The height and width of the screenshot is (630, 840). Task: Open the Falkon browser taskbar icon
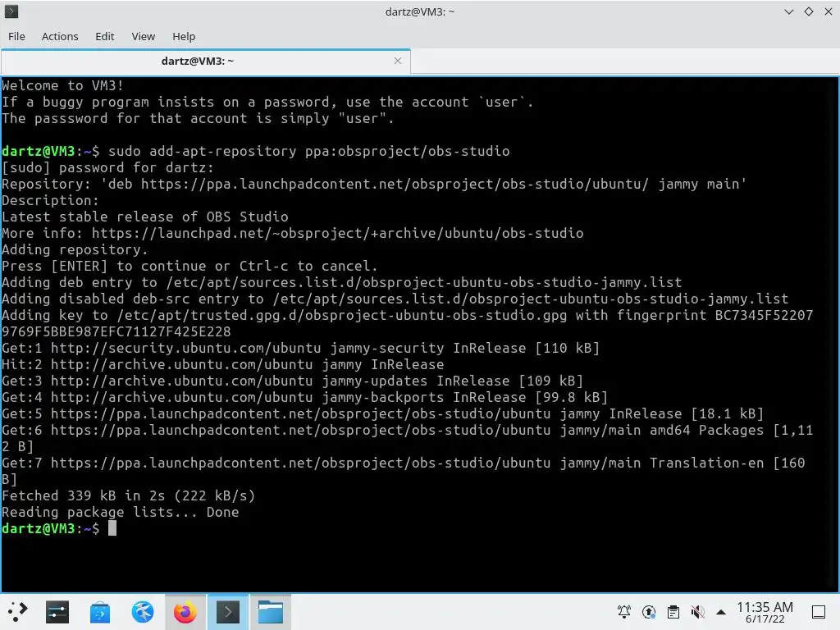(143, 612)
